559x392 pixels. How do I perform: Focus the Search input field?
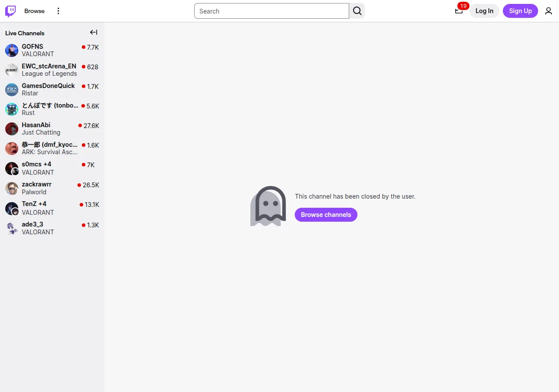272,11
